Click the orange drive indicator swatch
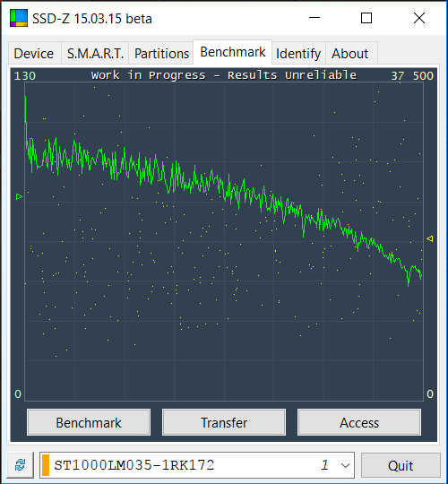The image size is (448, 484). (x=46, y=465)
